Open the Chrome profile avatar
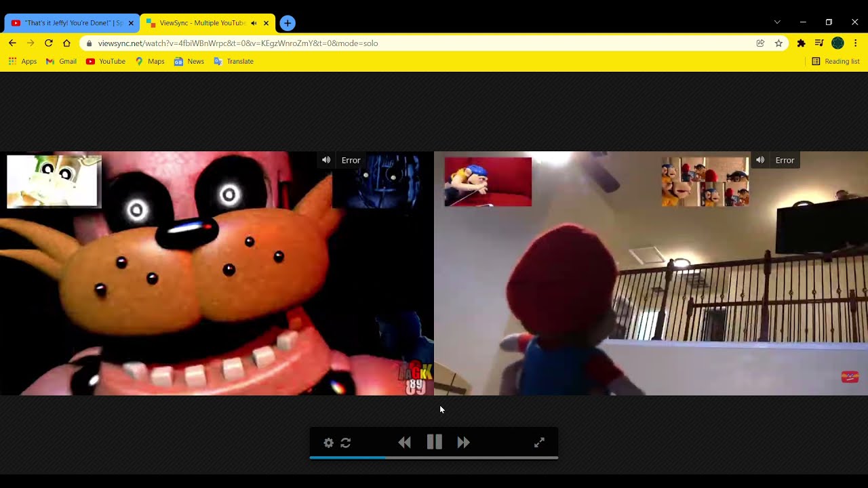Image resolution: width=868 pixels, height=488 pixels. tap(837, 43)
